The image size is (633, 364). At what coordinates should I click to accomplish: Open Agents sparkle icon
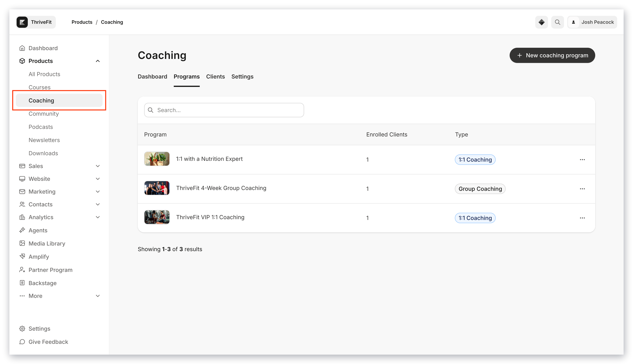coord(22,230)
